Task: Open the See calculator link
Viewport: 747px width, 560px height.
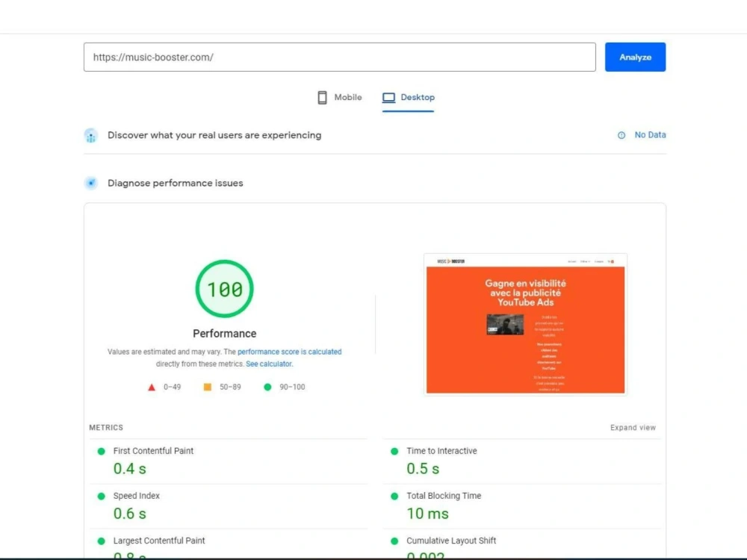Action: click(x=269, y=364)
